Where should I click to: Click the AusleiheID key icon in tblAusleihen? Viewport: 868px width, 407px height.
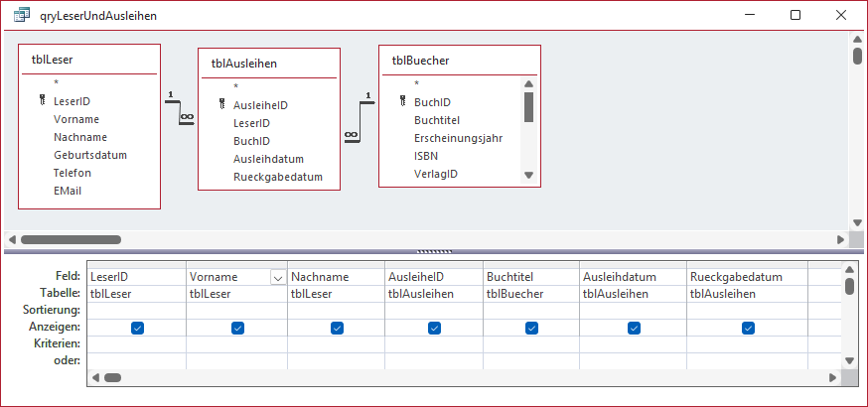pos(222,104)
